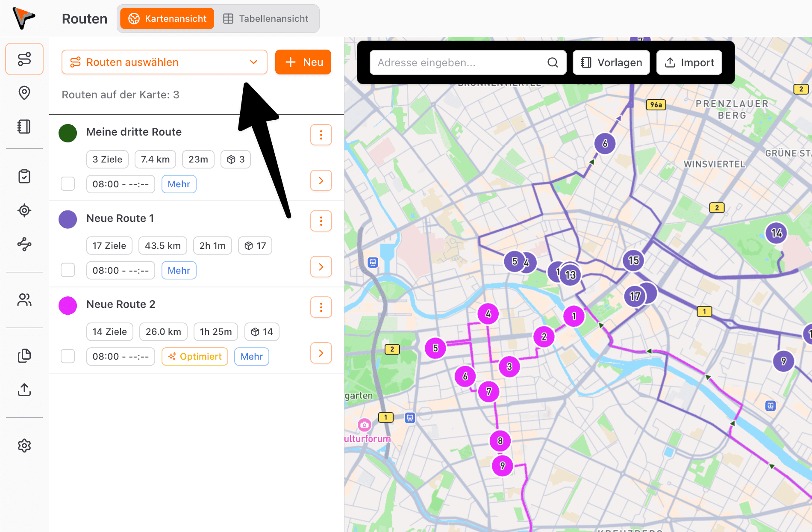Open the location pin sidebar icon
Viewport: 812px width, 532px height.
24,93
